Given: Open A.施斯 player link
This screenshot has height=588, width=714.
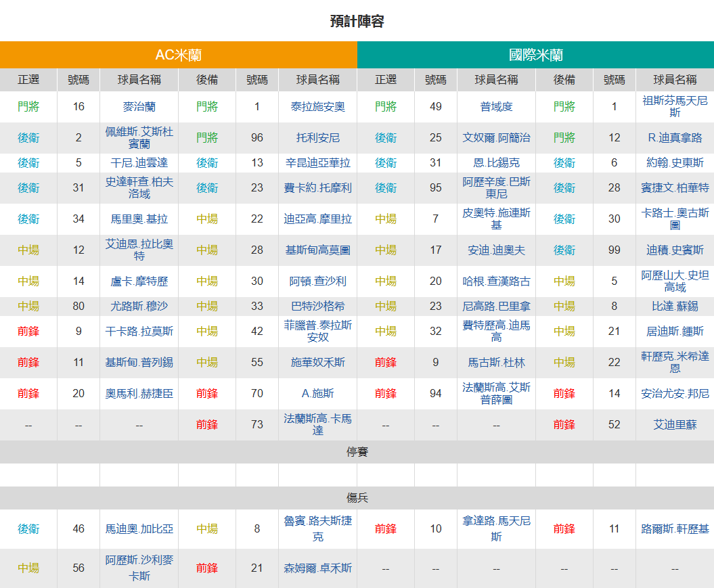Looking at the screenshot, I should point(318,393).
